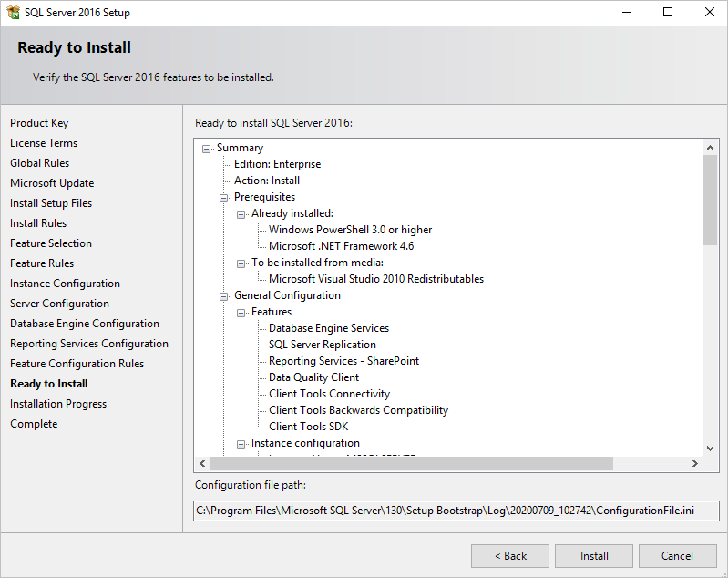728x578 pixels.
Task: Collapse the Already installed node
Action: click(241, 214)
